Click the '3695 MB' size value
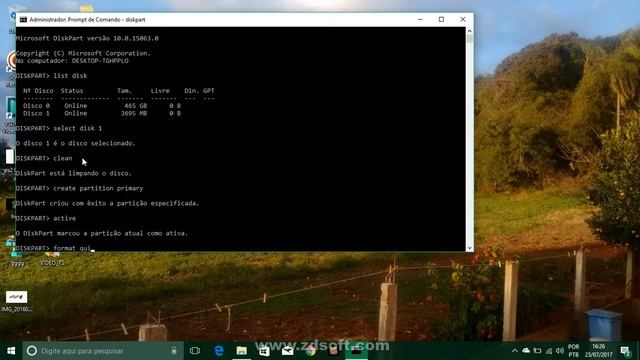The width and height of the screenshot is (640, 360). click(x=134, y=113)
